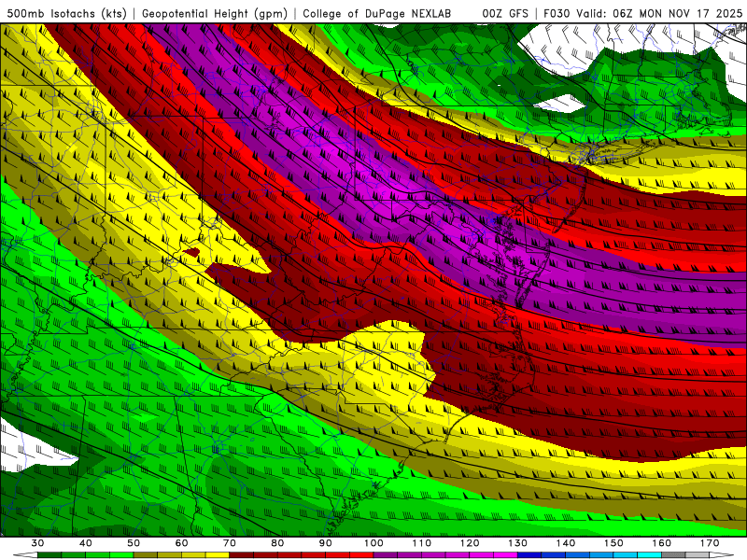Click the 70 label on the color scale
Image resolution: width=747 pixels, height=560 pixels.
click(x=230, y=543)
